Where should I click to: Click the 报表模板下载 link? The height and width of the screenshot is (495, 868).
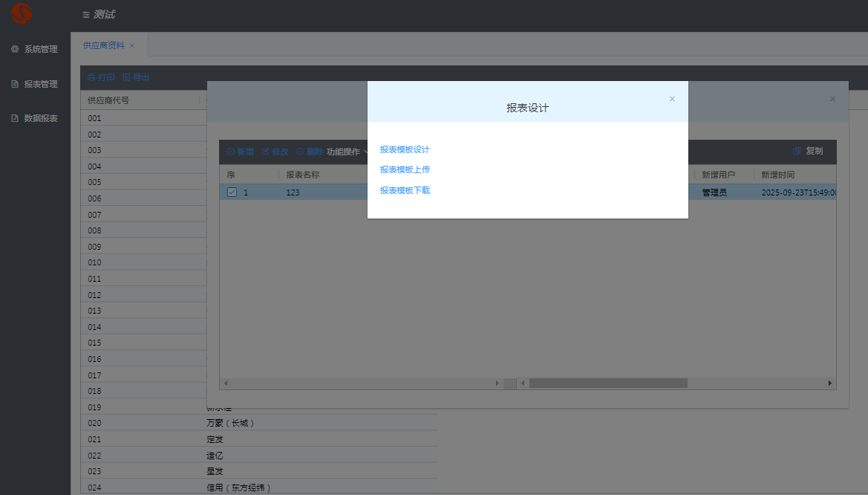(405, 190)
